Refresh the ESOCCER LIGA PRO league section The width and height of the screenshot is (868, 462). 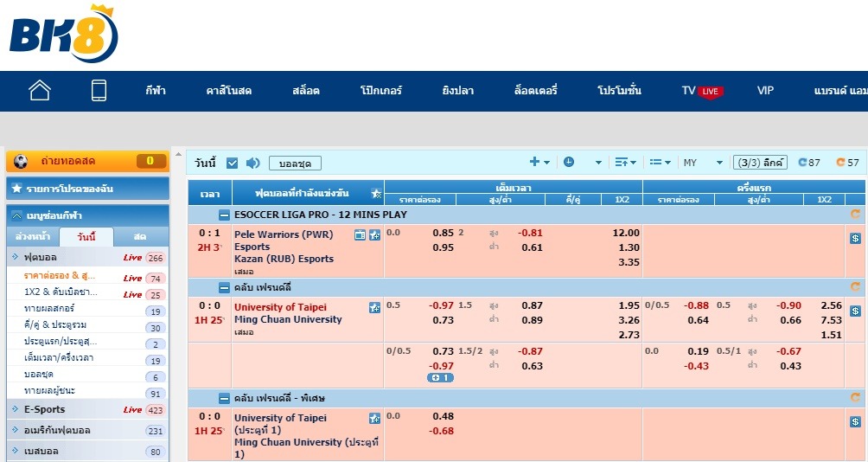(x=856, y=215)
